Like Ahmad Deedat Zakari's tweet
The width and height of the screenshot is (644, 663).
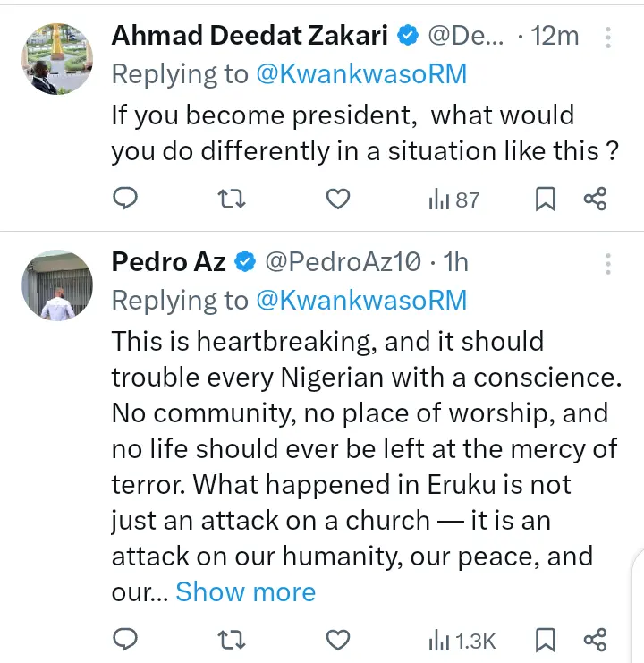coord(337,199)
